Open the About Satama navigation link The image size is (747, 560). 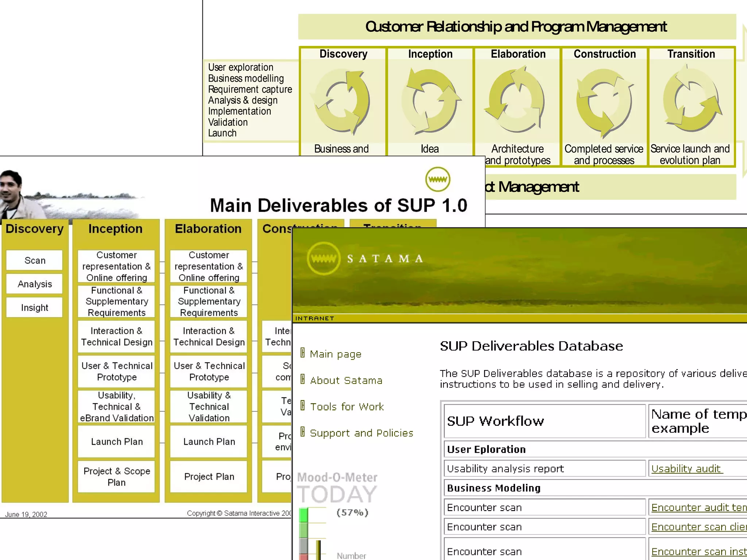point(346,380)
